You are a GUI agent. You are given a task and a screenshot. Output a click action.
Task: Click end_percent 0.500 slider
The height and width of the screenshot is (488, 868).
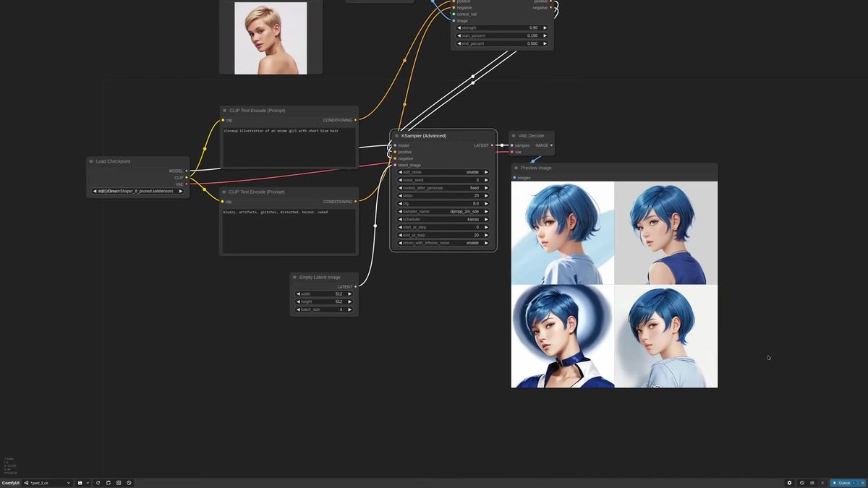[x=502, y=43]
